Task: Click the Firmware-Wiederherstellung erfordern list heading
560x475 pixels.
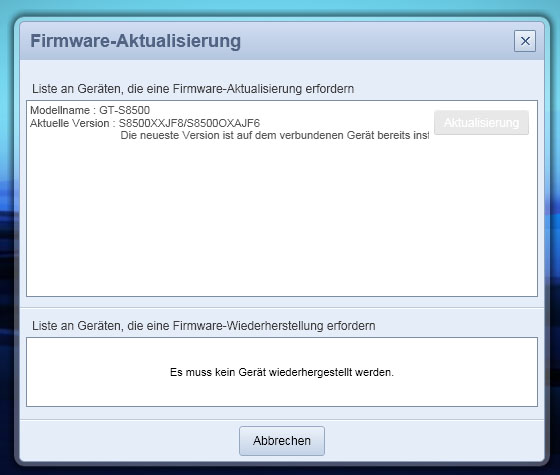Action: pos(204,326)
